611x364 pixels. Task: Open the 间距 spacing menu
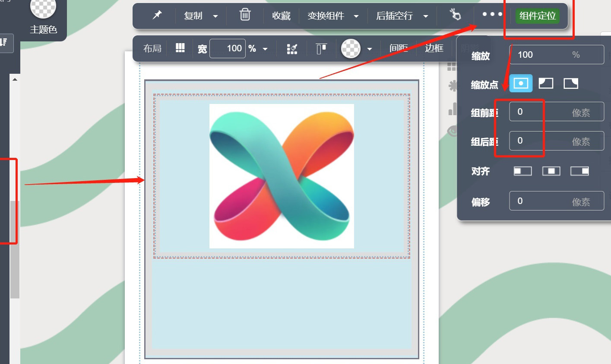(398, 48)
